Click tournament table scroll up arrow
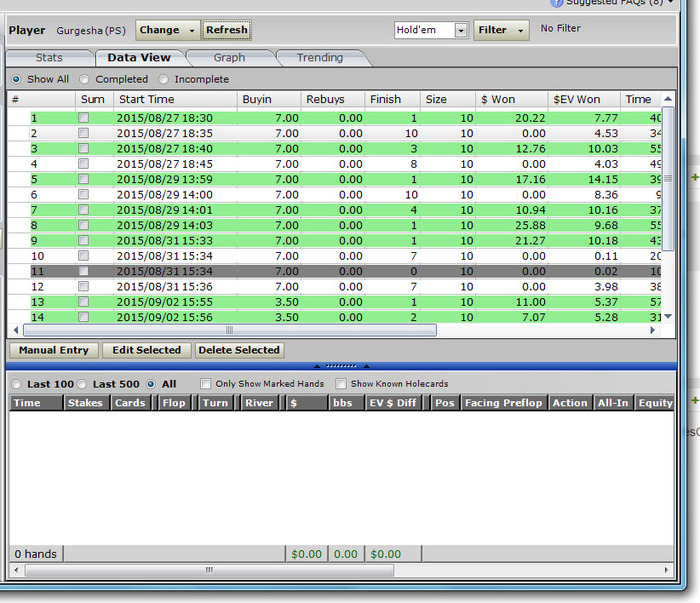The image size is (700, 603). (x=668, y=99)
